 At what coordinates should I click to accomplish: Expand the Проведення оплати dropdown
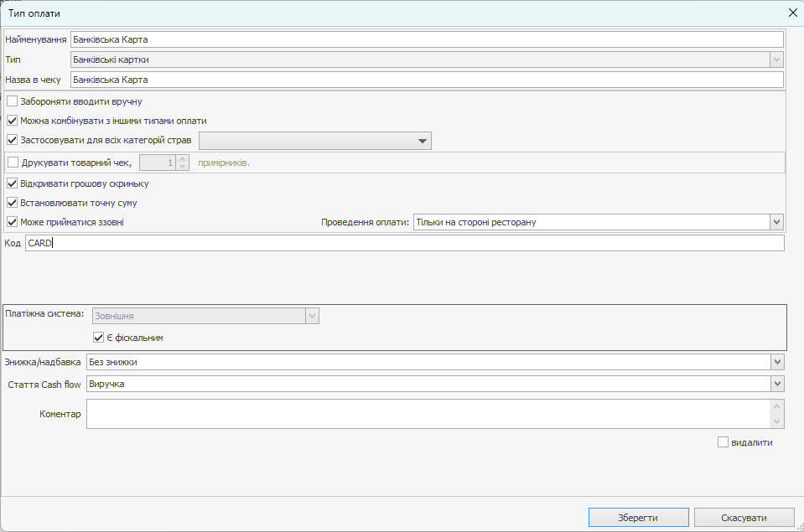tap(776, 222)
